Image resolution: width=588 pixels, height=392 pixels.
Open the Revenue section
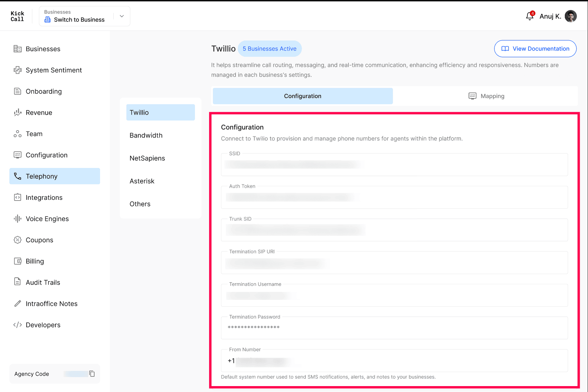55,113
